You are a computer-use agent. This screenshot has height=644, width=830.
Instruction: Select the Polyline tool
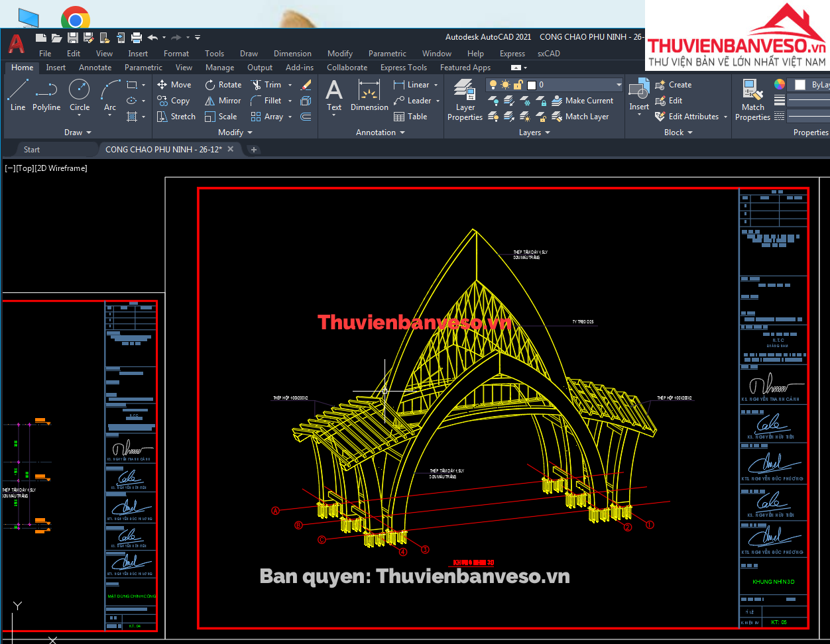pos(46,94)
